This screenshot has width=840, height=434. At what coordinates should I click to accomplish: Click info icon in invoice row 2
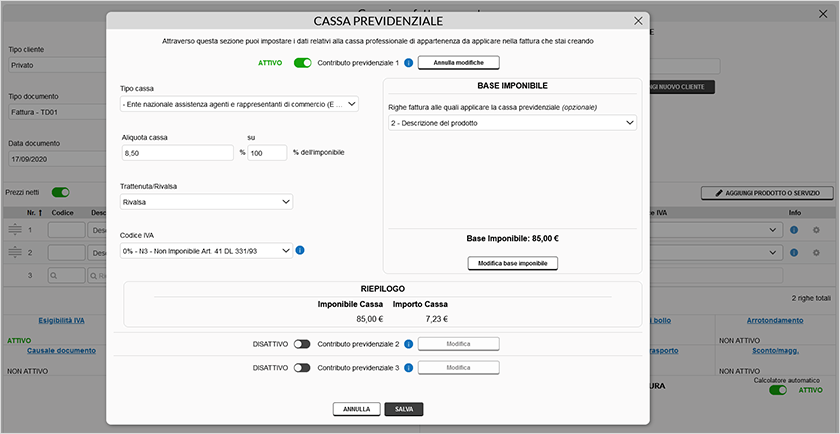[794, 252]
